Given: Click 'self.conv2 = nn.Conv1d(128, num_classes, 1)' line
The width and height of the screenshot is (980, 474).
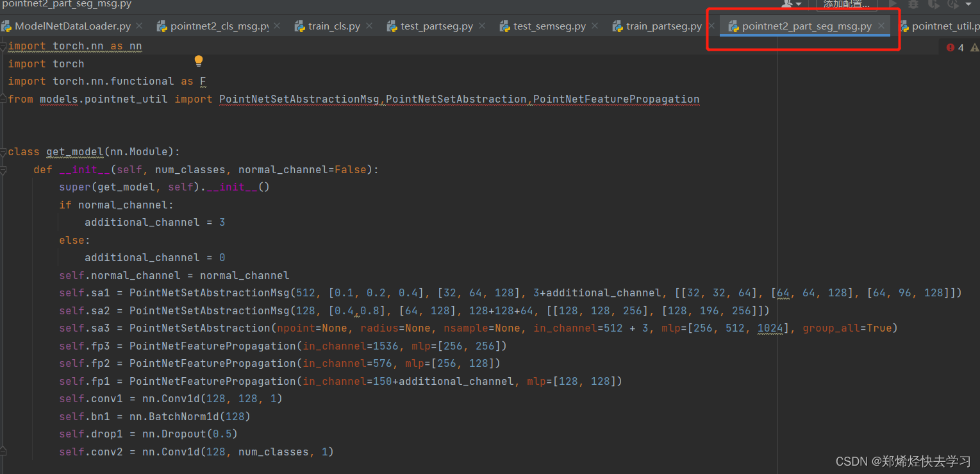Looking at the screenshot, I should [197, 452].
